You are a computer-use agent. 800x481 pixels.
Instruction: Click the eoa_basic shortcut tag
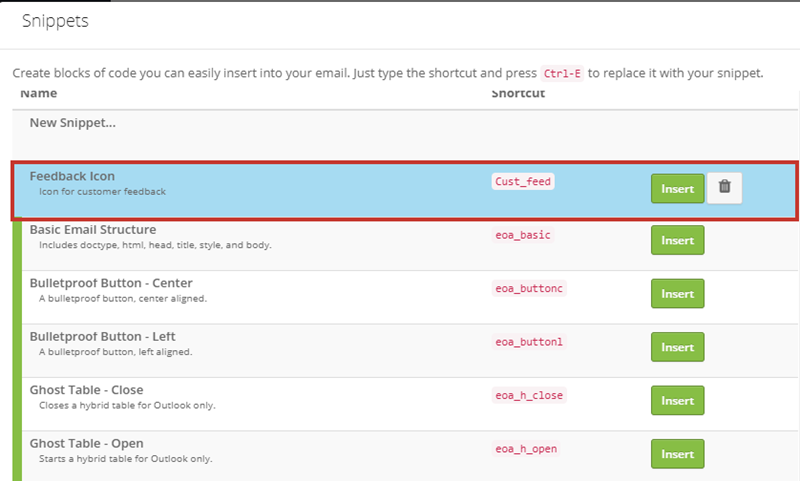tap(522, 235)
